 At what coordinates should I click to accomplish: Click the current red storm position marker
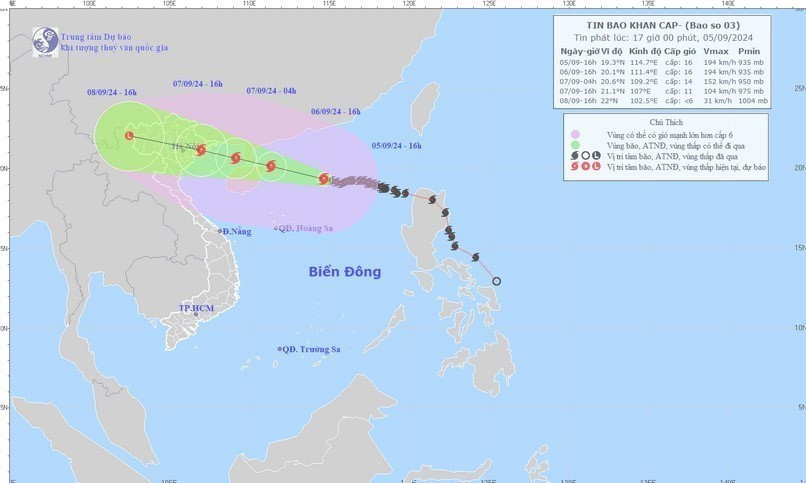coord(323,179)
